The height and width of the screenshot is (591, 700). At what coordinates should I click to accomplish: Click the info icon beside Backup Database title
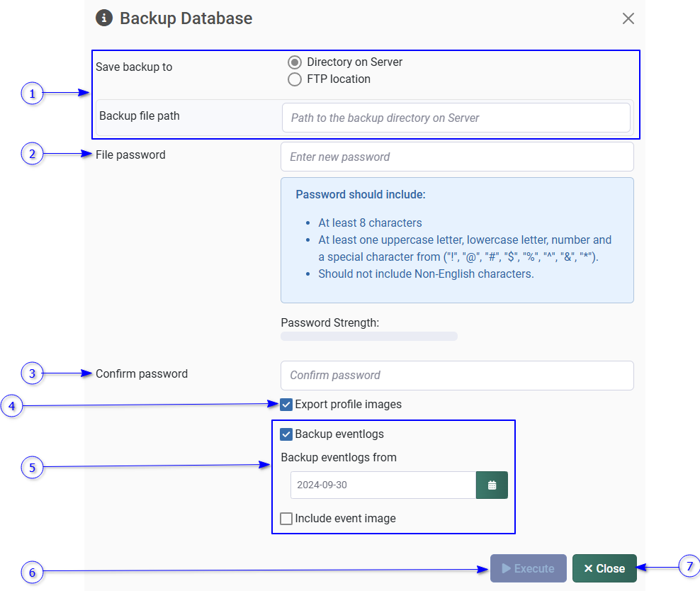pos(104,18)
